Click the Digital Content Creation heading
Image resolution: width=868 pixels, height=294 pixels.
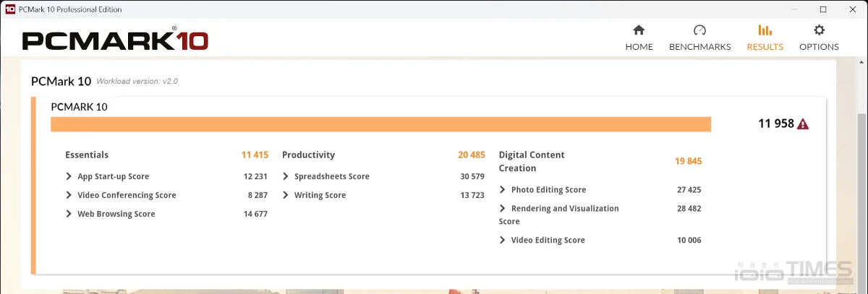[x=532, y=161]
